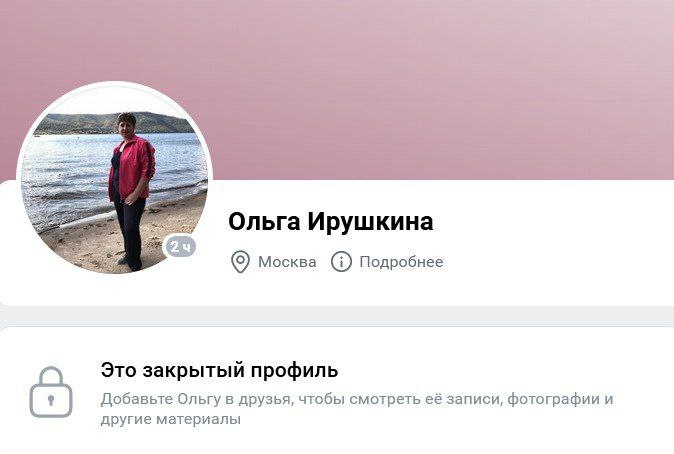Open Ольга Ирушкина's round profile photo
This screenshot has width=674, height=454.
point(114,179)
